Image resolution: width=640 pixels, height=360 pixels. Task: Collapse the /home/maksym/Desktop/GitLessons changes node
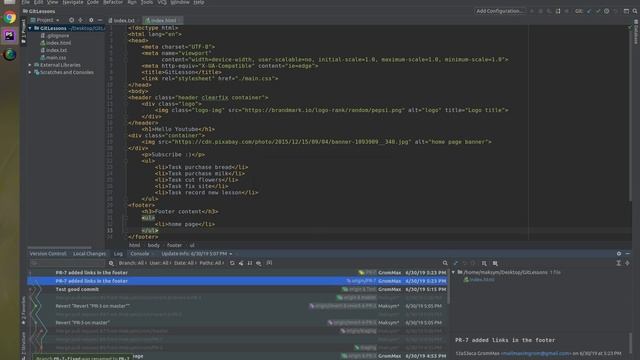tap(453, 272)
